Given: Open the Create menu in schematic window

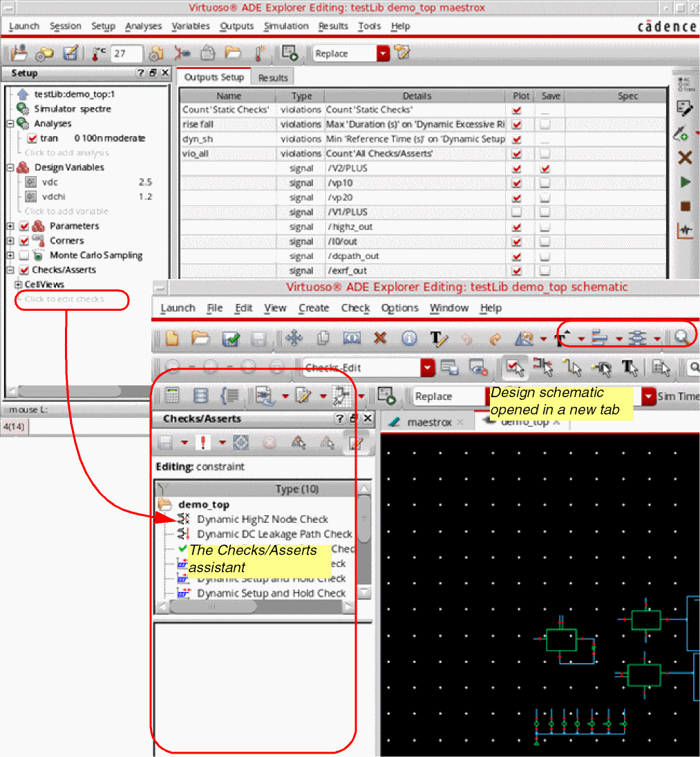Looking at the screenshot, I should (x=314, y=308).
